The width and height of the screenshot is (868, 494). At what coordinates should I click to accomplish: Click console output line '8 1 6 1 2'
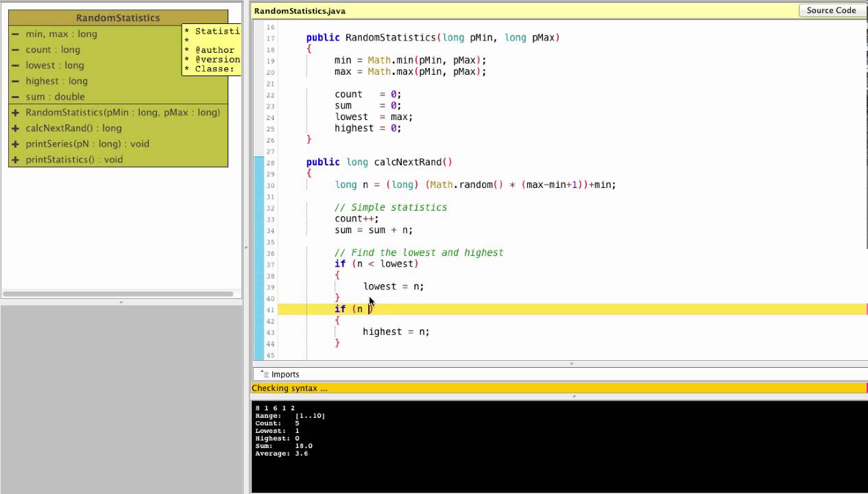(x=275, y=408)
